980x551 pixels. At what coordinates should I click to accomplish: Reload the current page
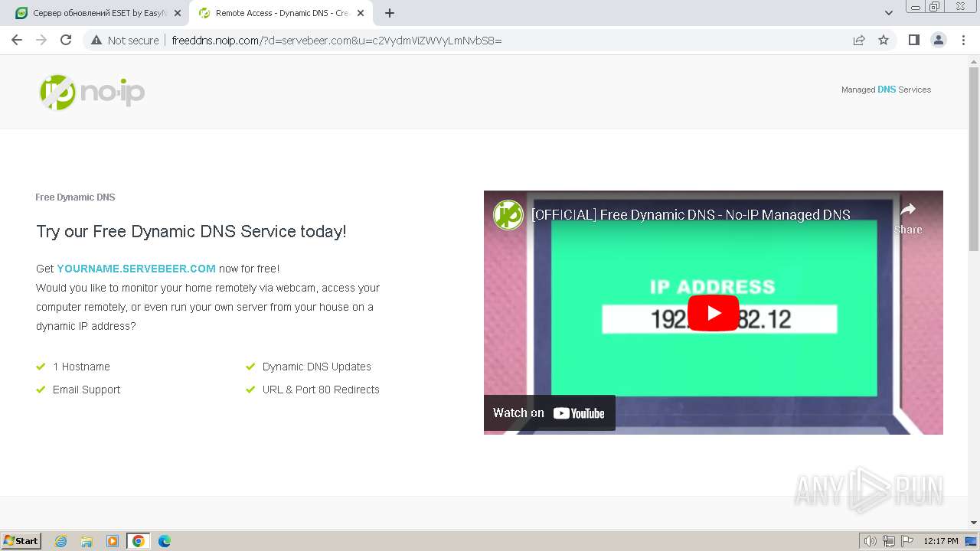pos(66,40)
